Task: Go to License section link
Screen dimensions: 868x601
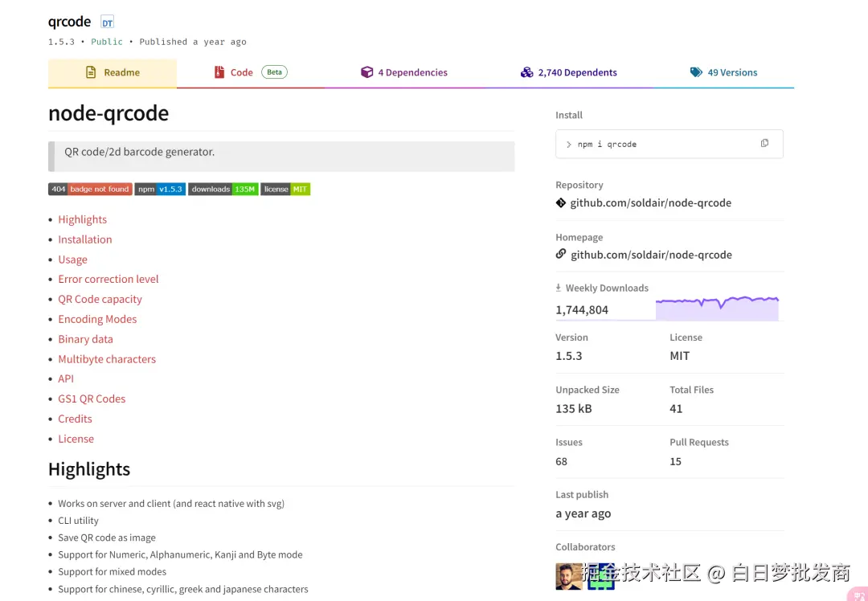Action: [x=76, y=439]
